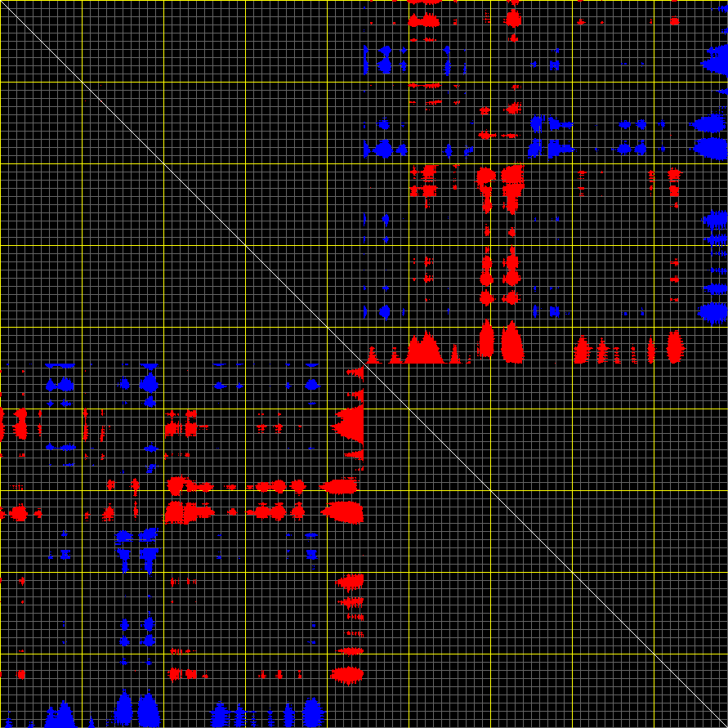This screenshot has width=728, height=728.
Task: Click the left of the two tall red peaks
Action: point(486,342)
